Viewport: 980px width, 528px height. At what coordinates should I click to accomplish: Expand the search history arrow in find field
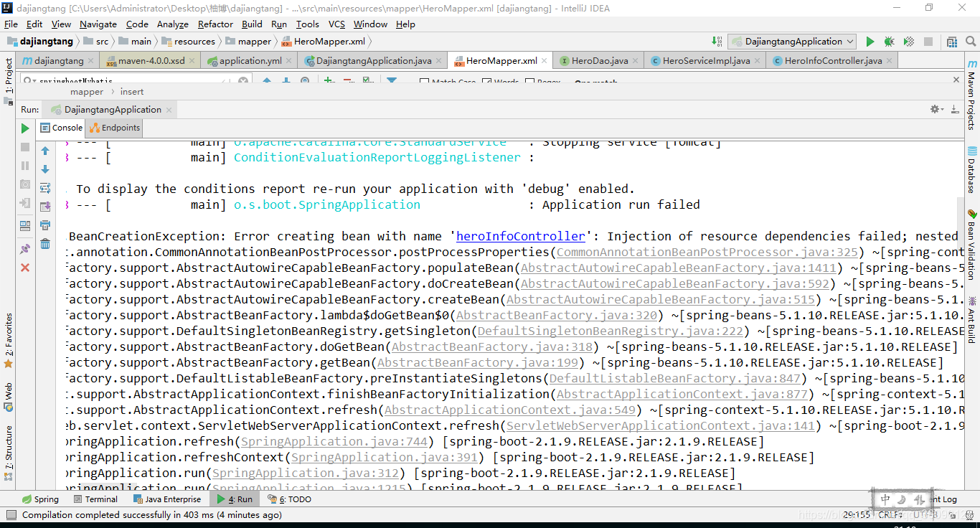[x=34, y=80]
